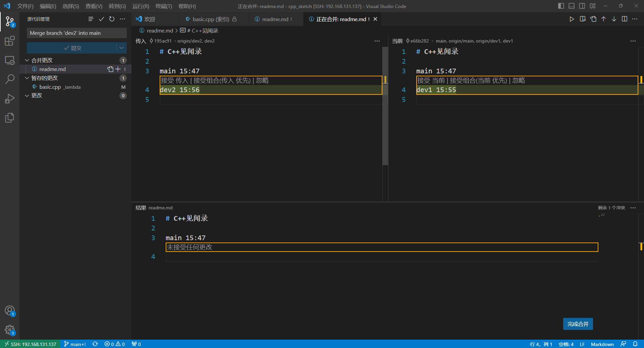644x348 pixels.
Task: Open SSH remote host menu in status bar
Action: (x=30, y=344)
